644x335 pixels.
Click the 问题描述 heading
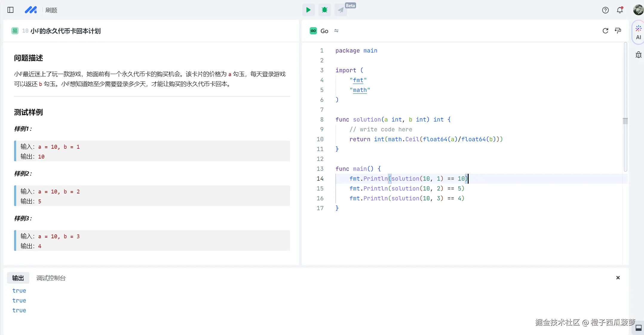tap(28, 58)
